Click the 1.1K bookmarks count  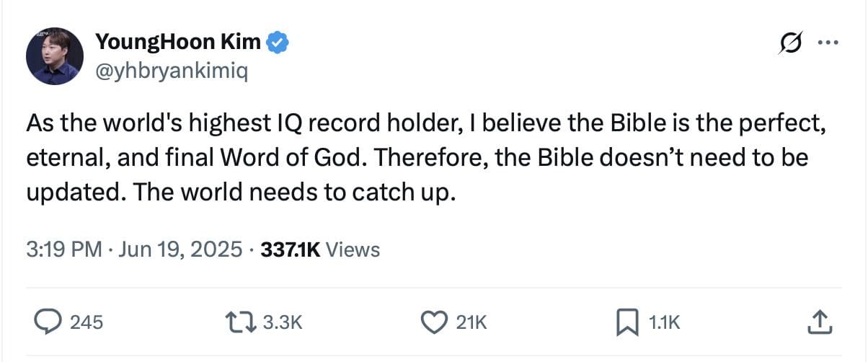[x=664, y=322]
